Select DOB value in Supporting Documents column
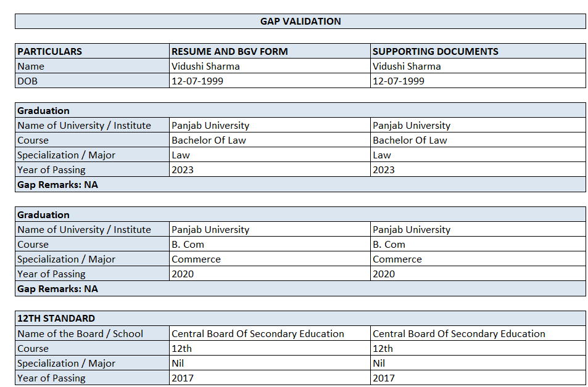This screenshot has width=588, height=387. click(478, 81)
